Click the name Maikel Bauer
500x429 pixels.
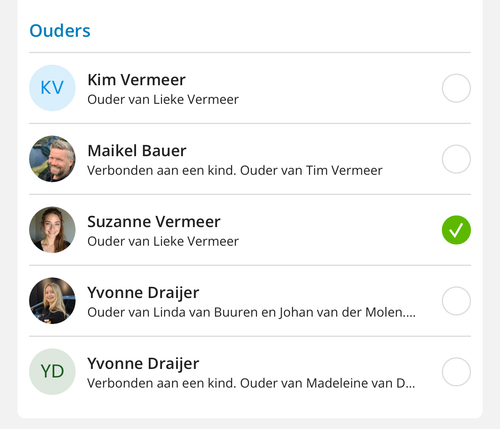(x=137, y=151)
